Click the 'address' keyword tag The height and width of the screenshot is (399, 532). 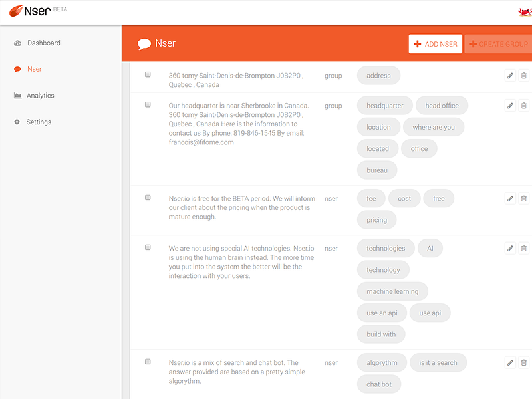[x=378, y=76]
